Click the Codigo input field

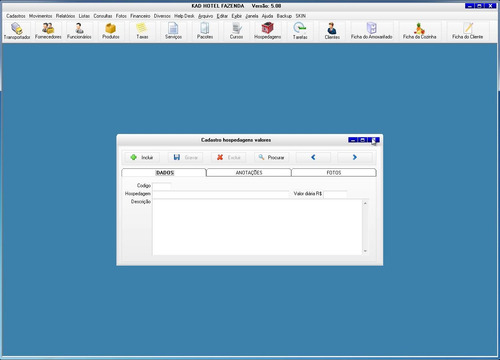162,186
